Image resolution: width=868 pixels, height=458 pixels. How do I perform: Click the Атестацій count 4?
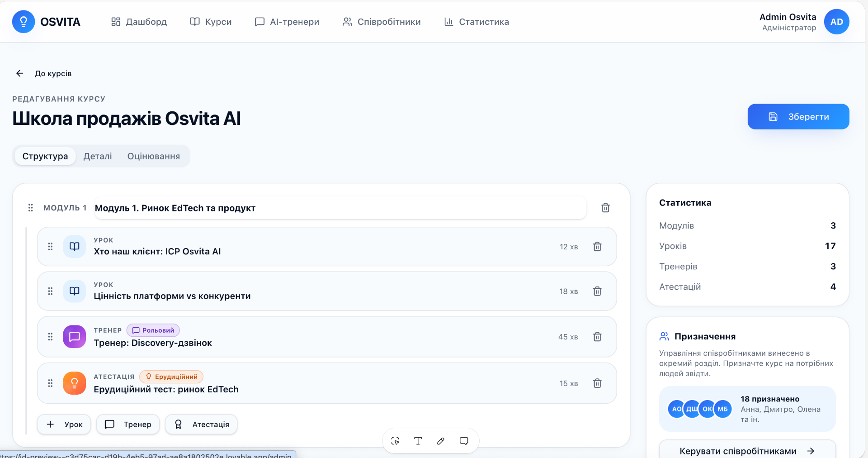click(x=833, y=287)
